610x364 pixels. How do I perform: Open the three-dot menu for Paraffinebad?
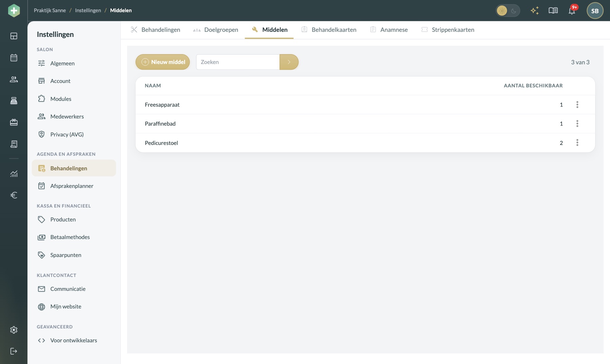pyautogui.click(x=577, y=124)
